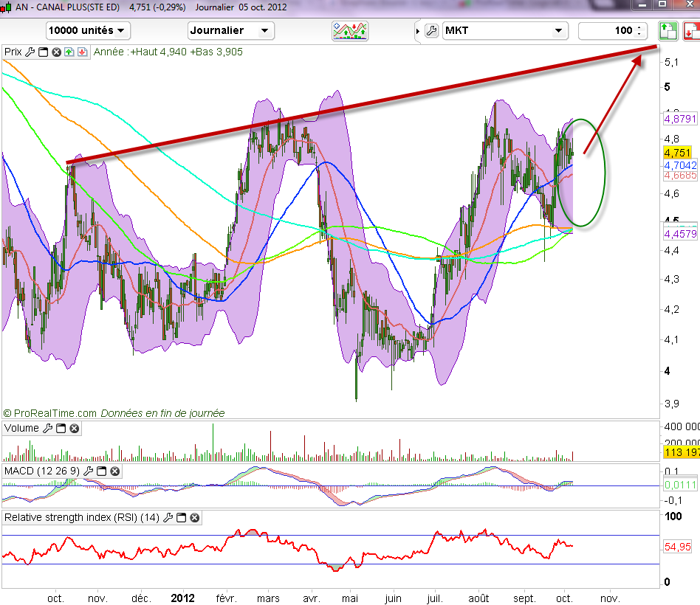Image resolution: width=700 pixels, height=605 pixels.
Task: Maximize the Volume panel window icon
Action: [61, 429]
